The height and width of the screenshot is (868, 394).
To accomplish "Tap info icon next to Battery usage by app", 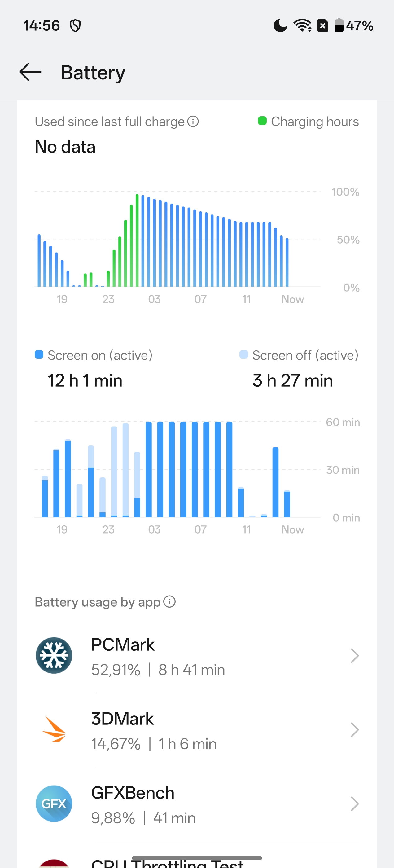I will 169,601.
